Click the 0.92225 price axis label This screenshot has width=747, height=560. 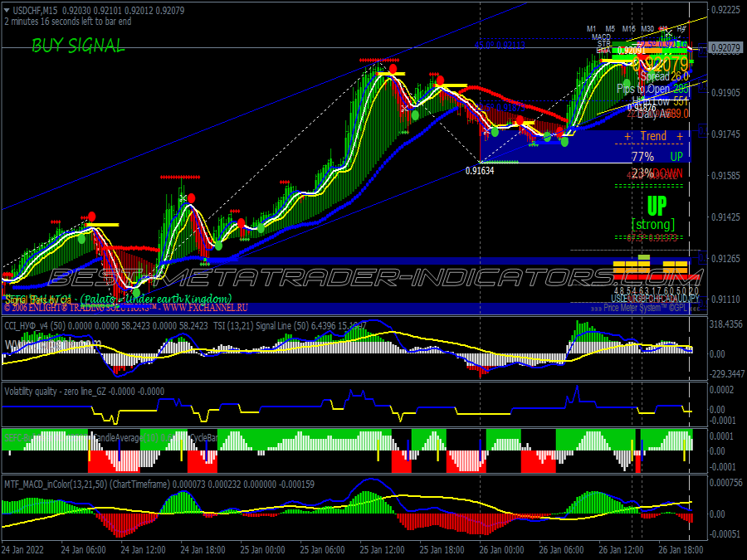pos(725,9)
